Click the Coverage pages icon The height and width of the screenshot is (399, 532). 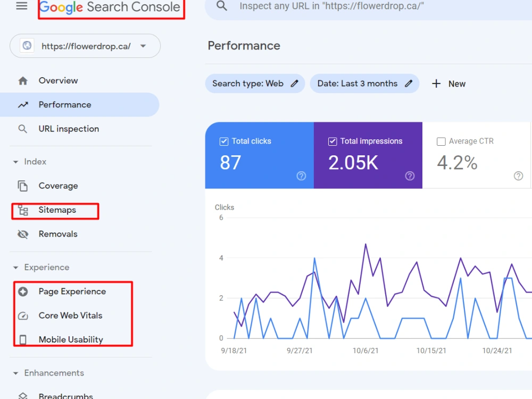click(23, 186)
